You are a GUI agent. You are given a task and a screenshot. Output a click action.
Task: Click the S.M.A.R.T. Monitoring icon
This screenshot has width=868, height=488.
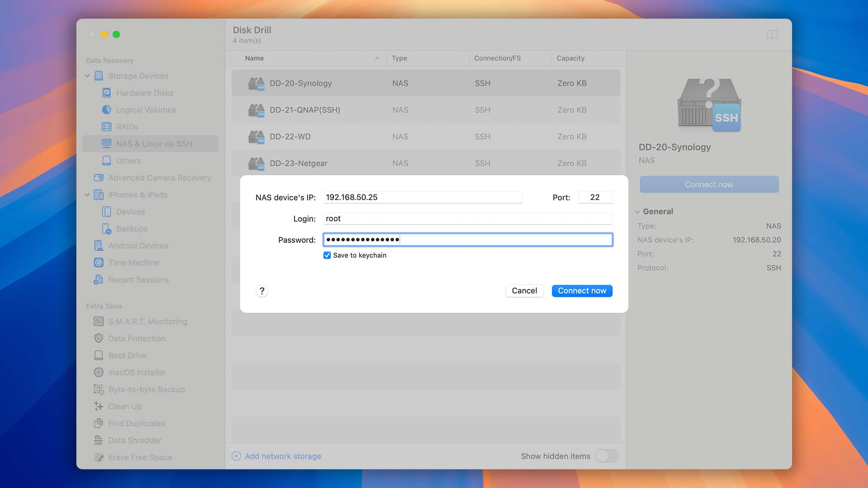[99, 321]
